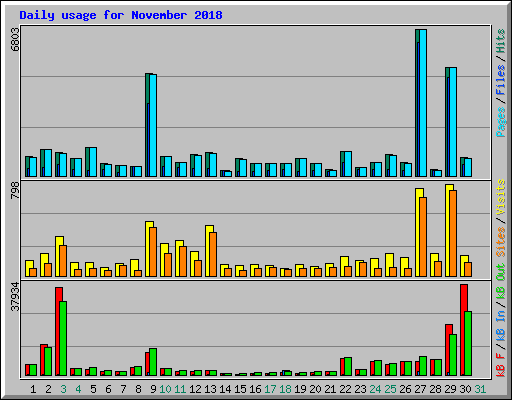Click green weekend day label 3
512x400 pixels.
(x=63, y=389)
